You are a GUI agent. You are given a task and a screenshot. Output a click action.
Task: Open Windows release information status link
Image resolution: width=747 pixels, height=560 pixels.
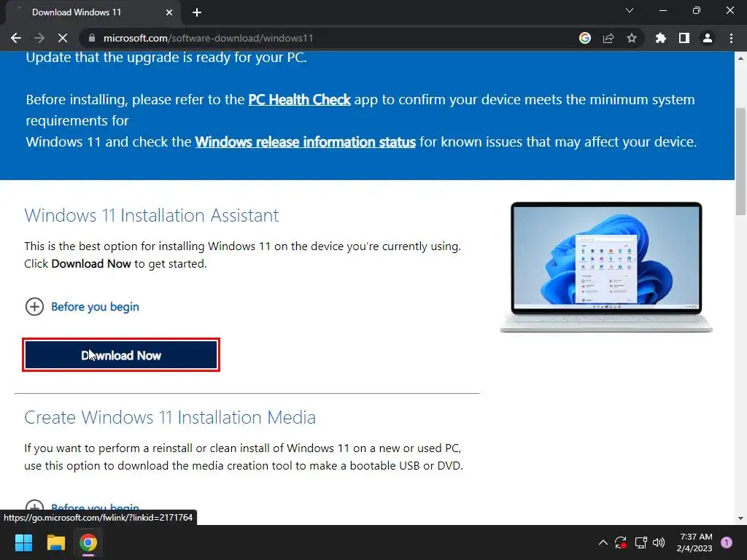coord(306,142)
